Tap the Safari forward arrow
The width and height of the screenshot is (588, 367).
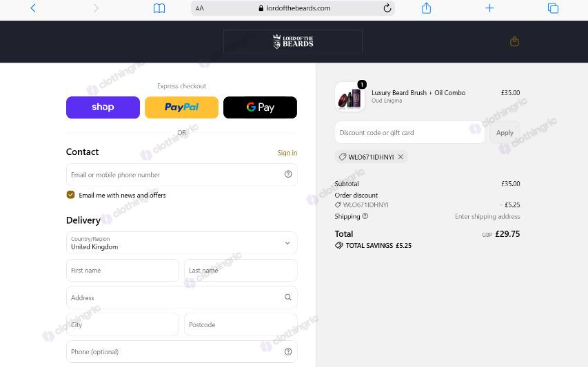pos(96,8)
